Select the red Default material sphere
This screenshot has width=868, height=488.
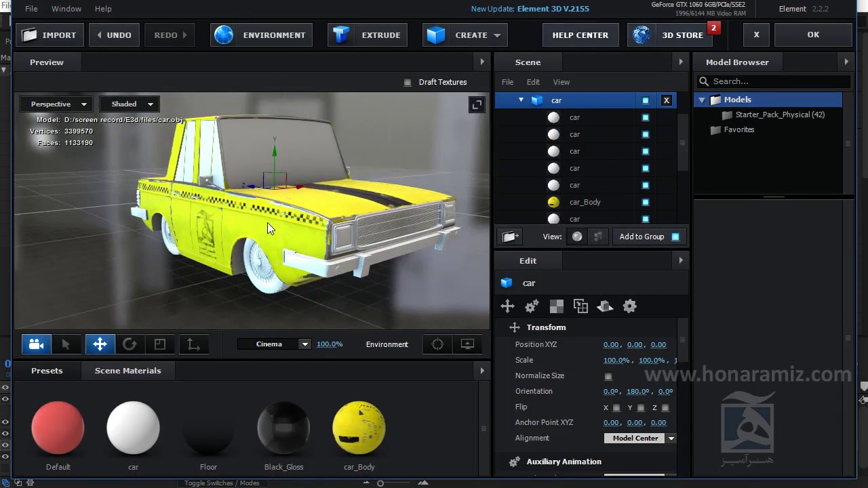click(58, 428)
